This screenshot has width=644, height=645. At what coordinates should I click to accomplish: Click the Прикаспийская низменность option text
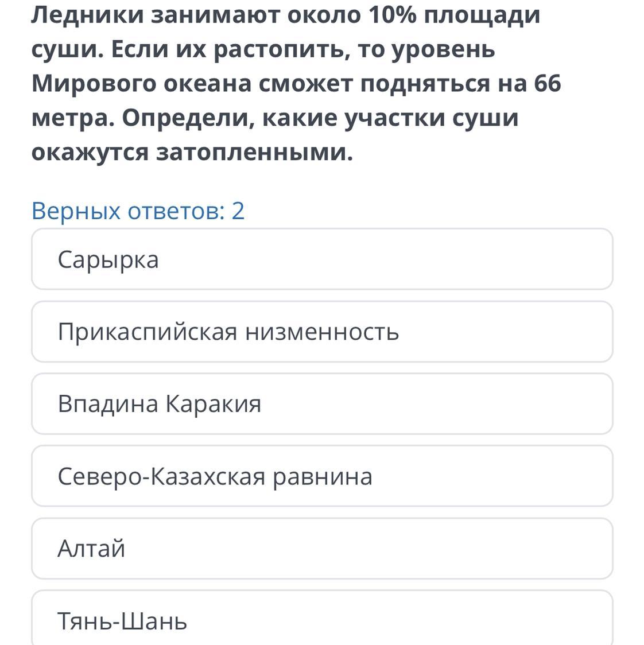tap(228, 332)
